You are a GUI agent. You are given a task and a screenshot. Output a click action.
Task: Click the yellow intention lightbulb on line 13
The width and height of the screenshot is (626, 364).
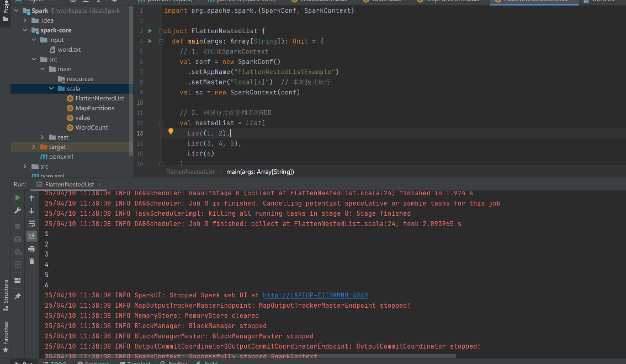171,132
